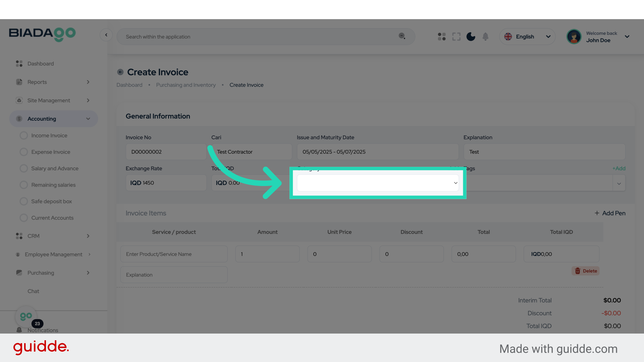644x362 pixels.
Task: Open the apps grid icon in header
Action: [441, 37]
